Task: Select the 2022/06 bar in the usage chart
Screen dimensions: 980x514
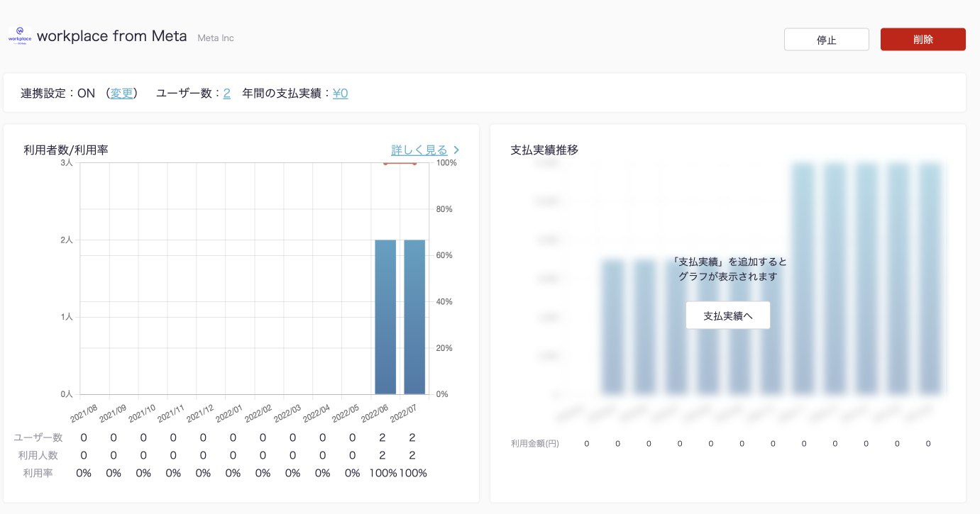Action: tap(385, 316)
